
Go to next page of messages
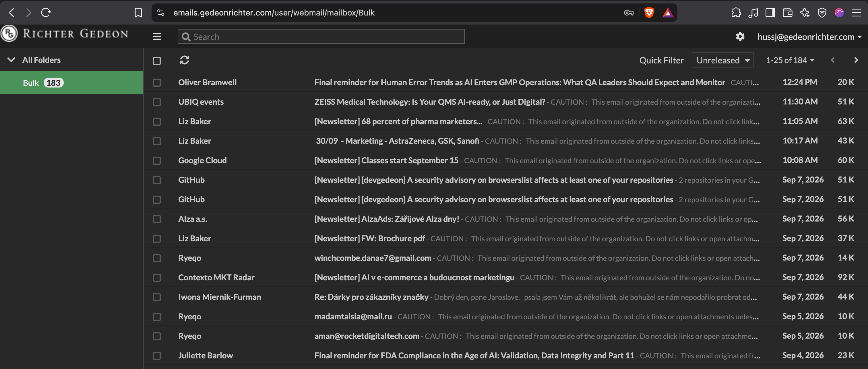[x=856, y=60]
